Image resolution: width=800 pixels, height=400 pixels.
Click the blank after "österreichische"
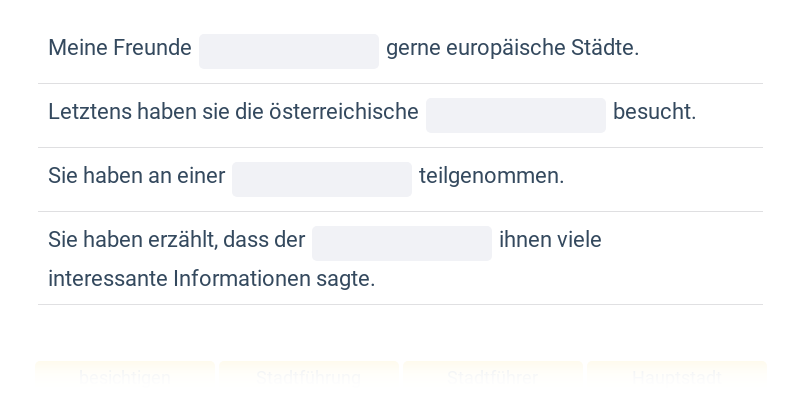click(x=515, y=115)
